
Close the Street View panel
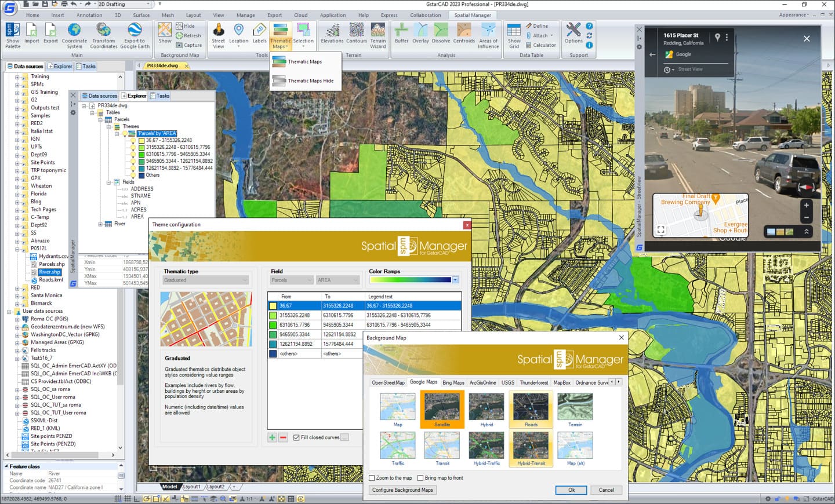[x=807, y=38]
